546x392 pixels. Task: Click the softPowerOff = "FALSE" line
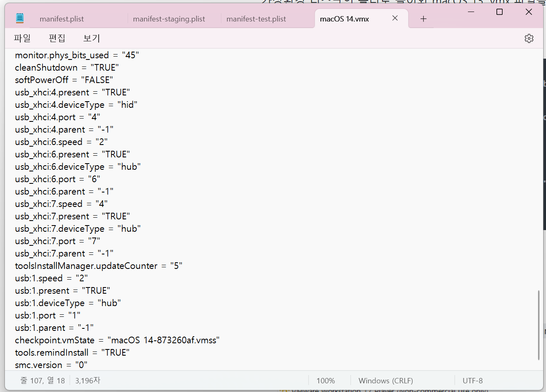pos(64,80)
